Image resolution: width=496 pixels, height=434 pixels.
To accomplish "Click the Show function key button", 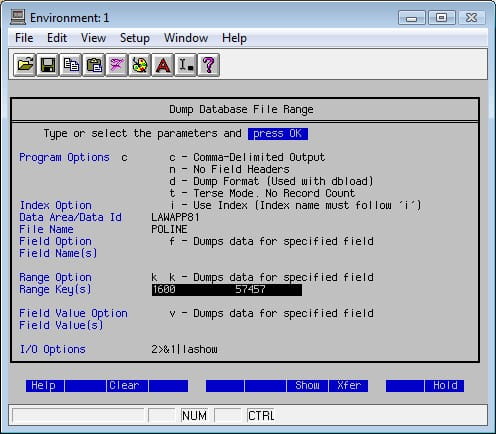I will point(307,386).
